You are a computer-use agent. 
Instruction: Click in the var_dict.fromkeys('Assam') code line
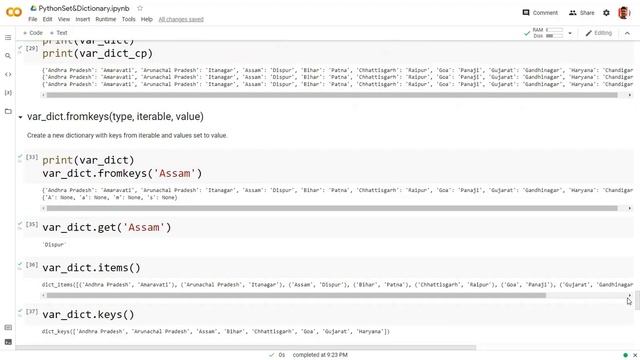click(x=122, y=173)
